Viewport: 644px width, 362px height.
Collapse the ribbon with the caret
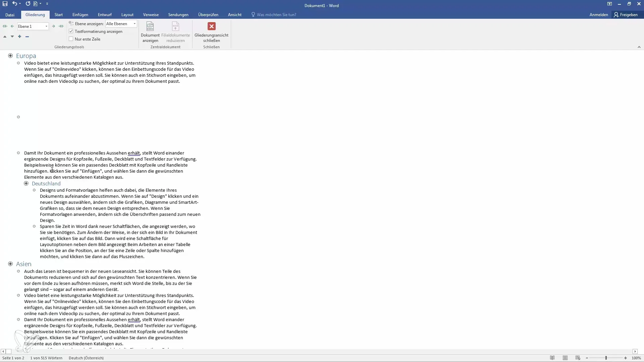[639, 47]
